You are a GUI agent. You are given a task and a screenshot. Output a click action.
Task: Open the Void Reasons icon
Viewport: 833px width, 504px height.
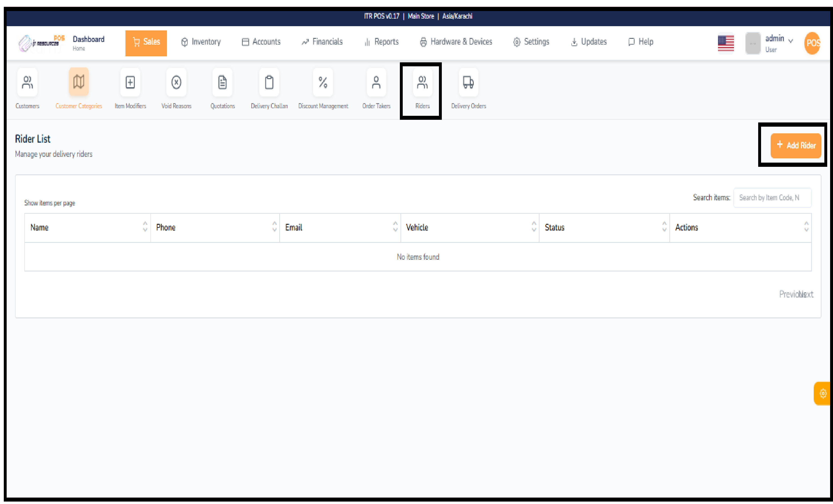[176, 89]
